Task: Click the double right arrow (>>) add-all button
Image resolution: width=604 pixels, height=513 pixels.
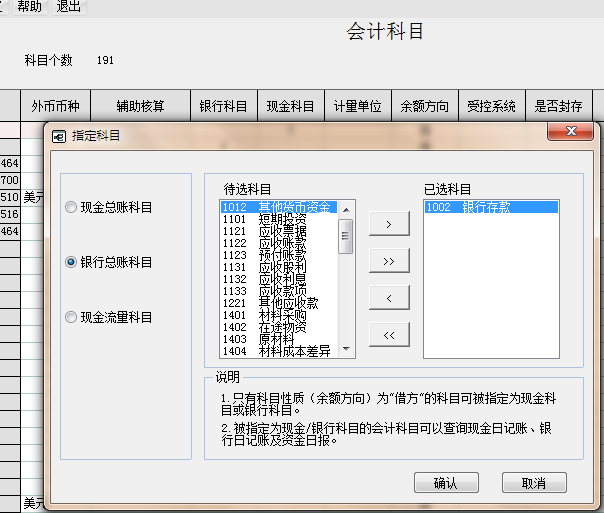Action: 389,261
